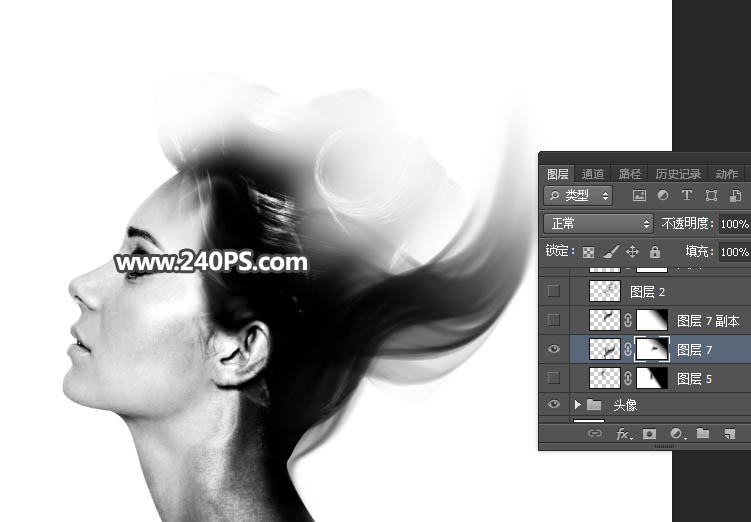Open the 路径 (Paths) tab
751x522 pixels.
point(630,174)
